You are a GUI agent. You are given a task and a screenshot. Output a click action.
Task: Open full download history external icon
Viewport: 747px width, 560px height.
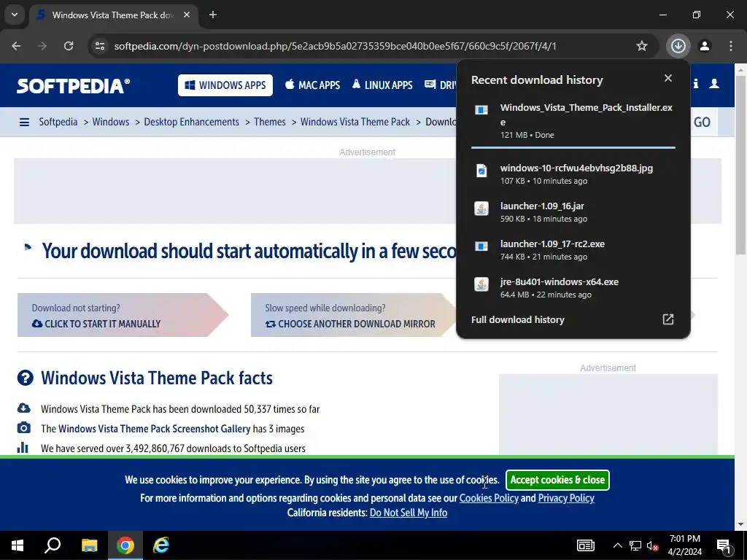point(668,319)
